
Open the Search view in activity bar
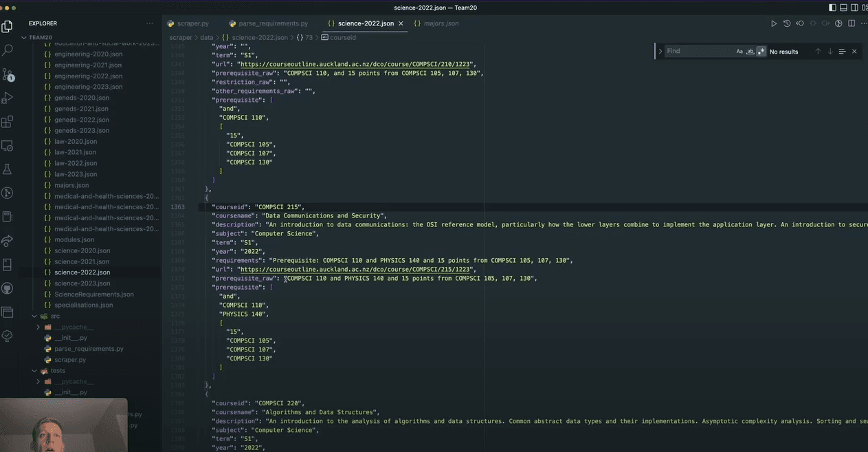pyautogui.click(x=8, y=50)
